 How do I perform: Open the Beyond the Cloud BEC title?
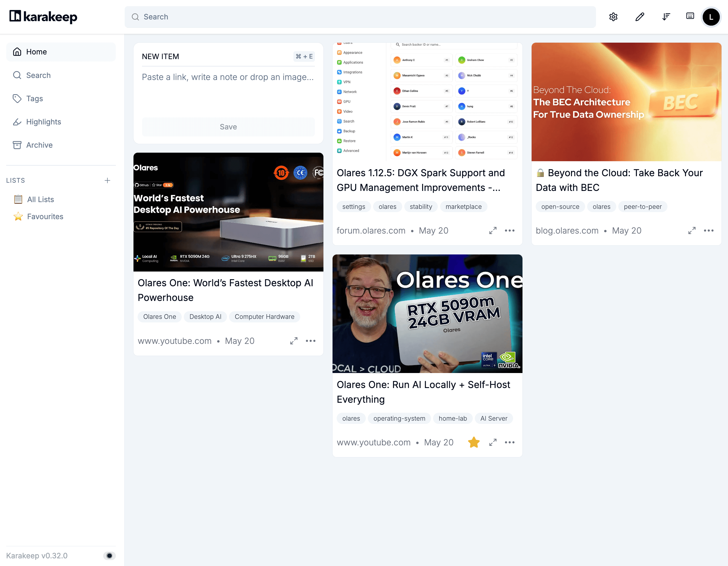point(619,180)
